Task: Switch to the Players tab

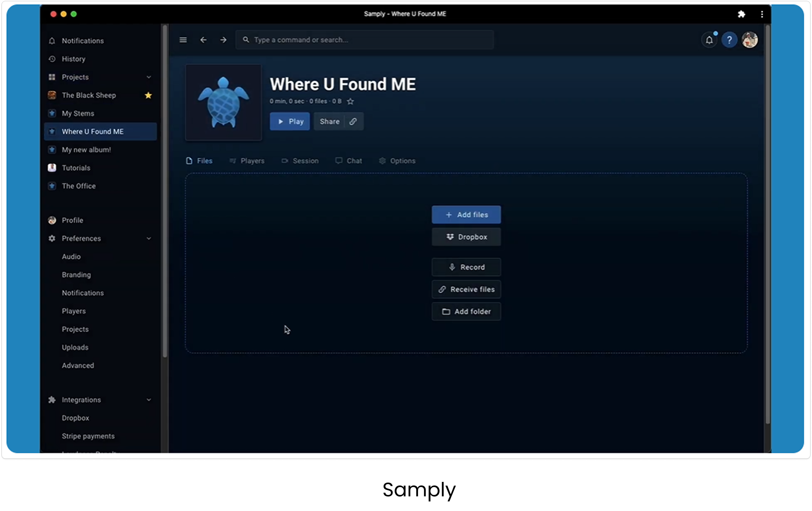Action: pos(247,161)
